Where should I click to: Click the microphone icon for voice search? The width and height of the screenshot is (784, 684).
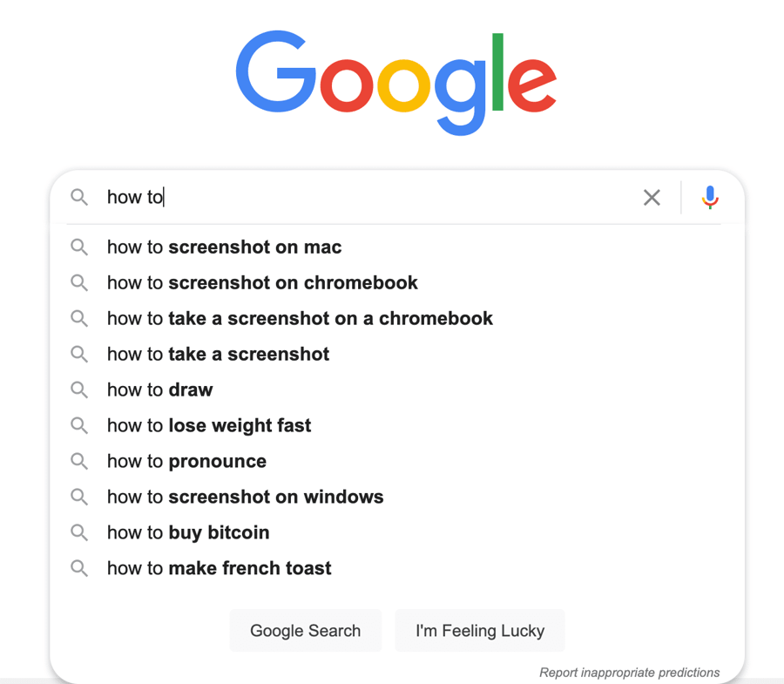(709, 197)
